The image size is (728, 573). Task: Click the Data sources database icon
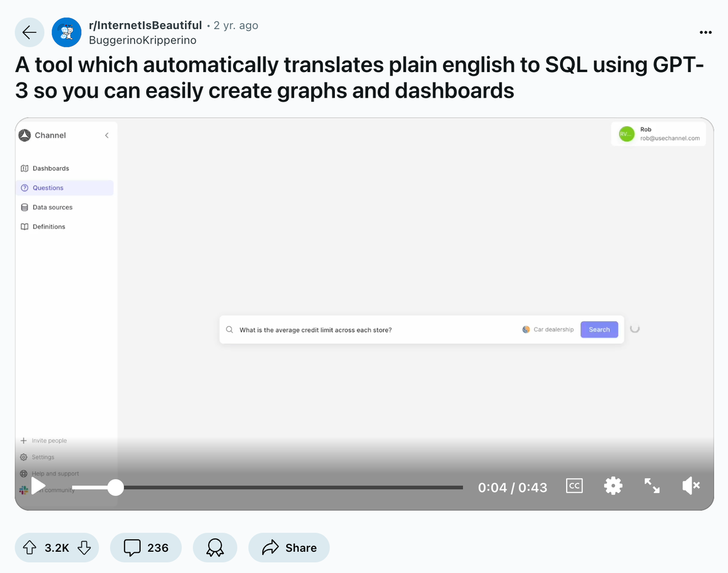coord(24,207)
